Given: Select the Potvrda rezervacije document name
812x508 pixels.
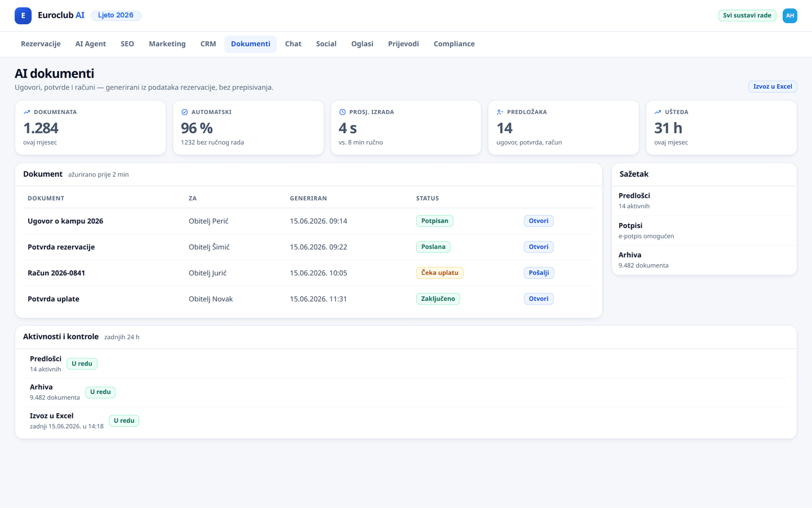Looking at the screenshot, I should point(61,247).
